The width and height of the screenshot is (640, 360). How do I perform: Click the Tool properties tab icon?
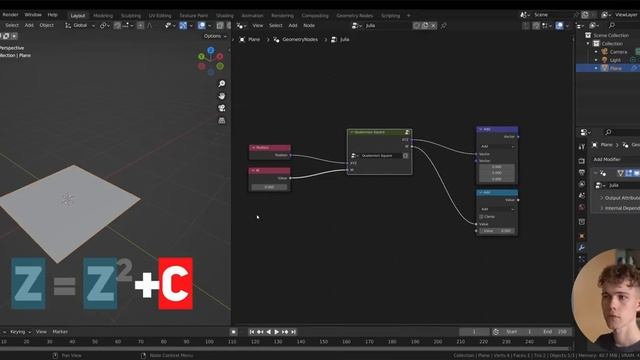click(x=582, y=146)
